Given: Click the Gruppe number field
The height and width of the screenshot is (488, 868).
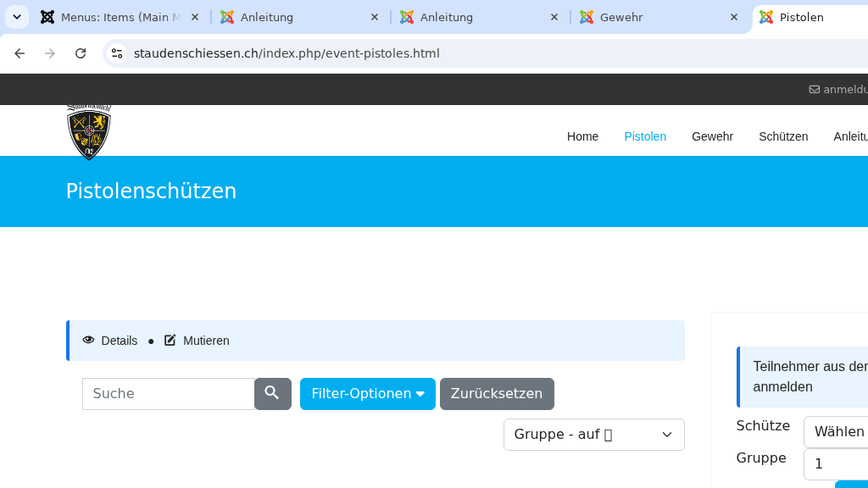Looking at the screenshot, I should [836, 463].
